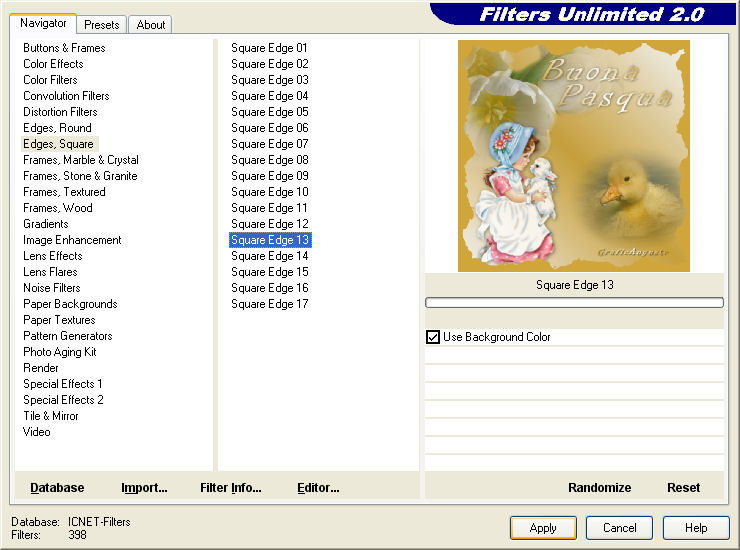
Task: Choose Square Edge 13 filter
Action: (x=270, y=240)
